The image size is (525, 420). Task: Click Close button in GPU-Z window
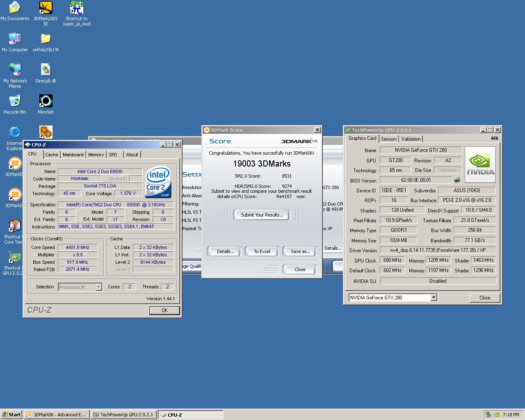coord(485,298)
